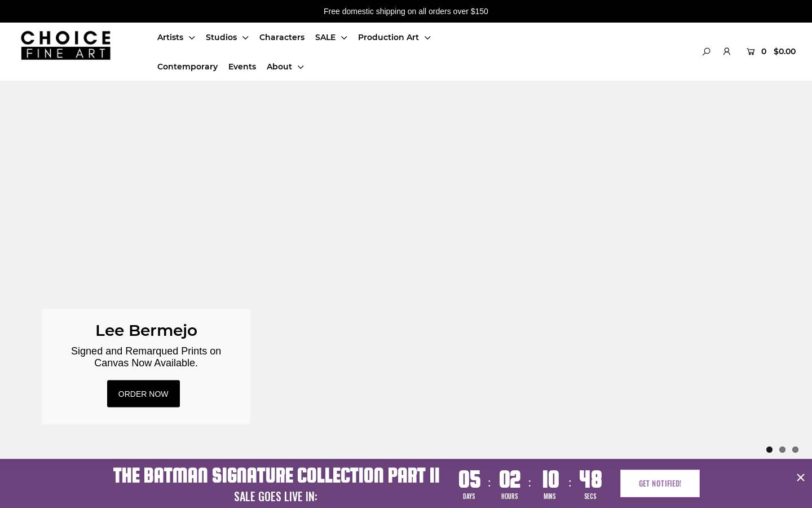Click the countdown secs value 48
This screenshot has height=508, width=812.
click(590, 480)
